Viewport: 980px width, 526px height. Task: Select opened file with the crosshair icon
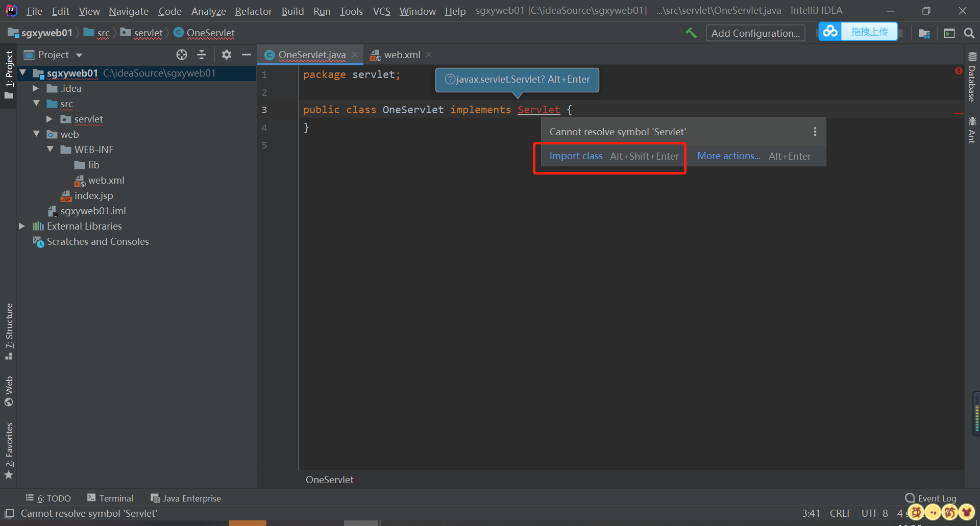pyautogui.click(x=181, y=55)
